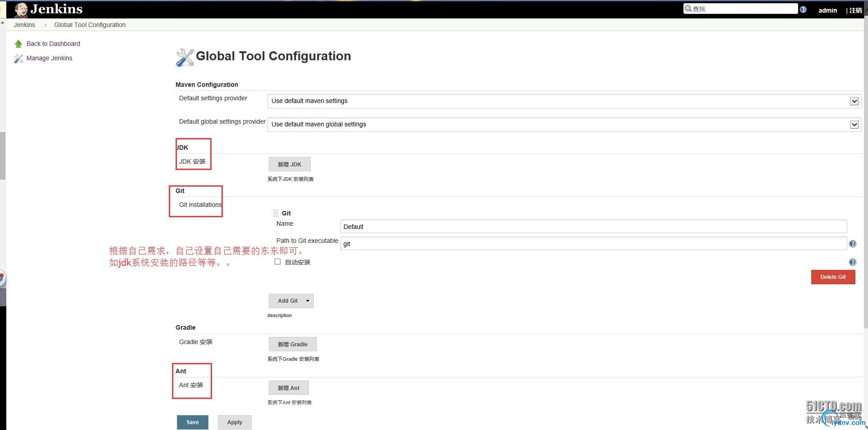Click the 系统下Gradle 安装列表 description text
The height and width of the screenshot is (430, 868).
click(x=293, y=359)
